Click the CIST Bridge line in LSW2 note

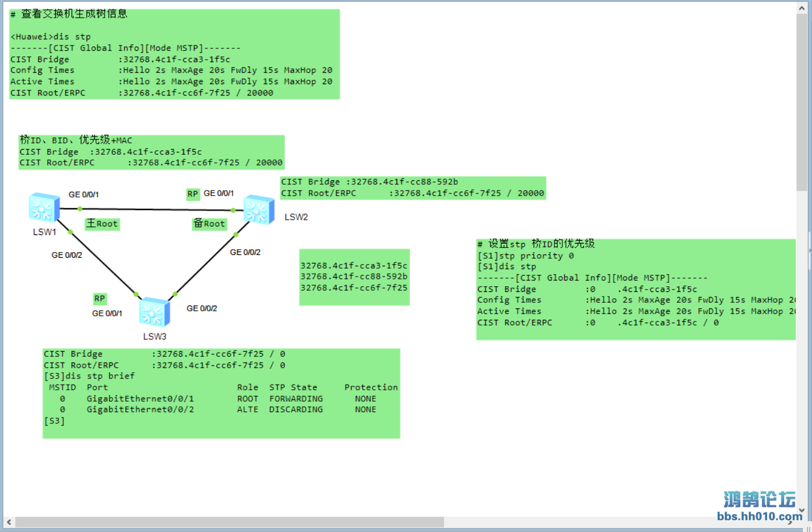pyautogui.click(x=370, y=182)
